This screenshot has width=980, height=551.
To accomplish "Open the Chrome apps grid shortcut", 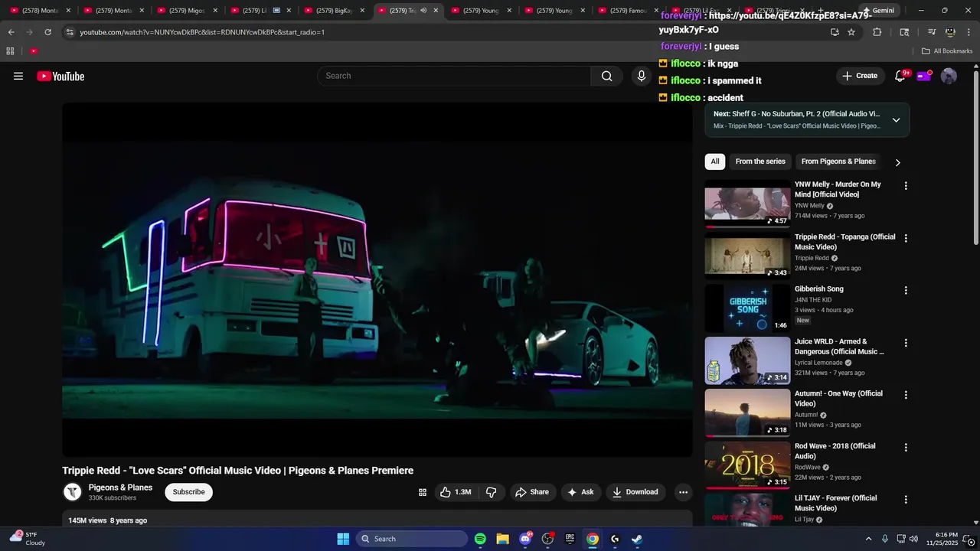I will point(10,51).
